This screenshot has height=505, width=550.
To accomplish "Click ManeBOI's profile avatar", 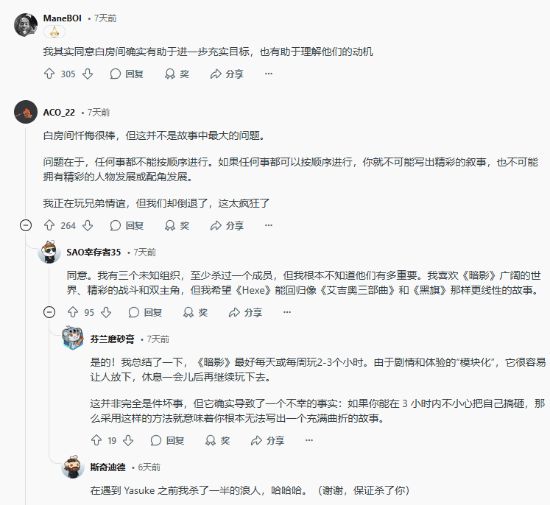I will (x=26, y=25).
